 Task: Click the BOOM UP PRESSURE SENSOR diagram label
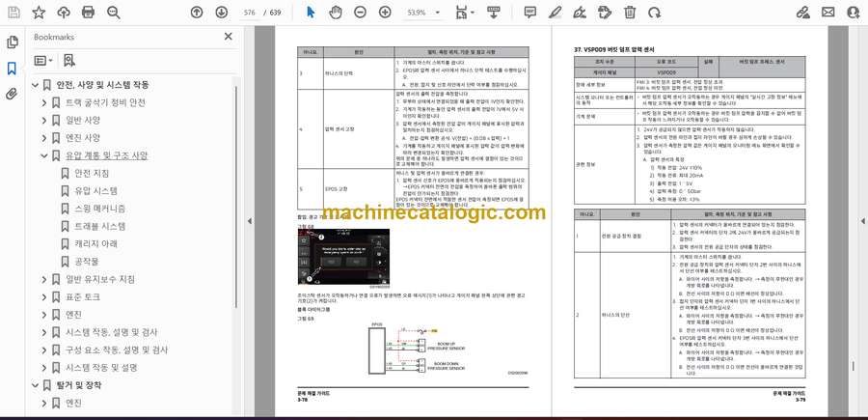coord(446,346)
